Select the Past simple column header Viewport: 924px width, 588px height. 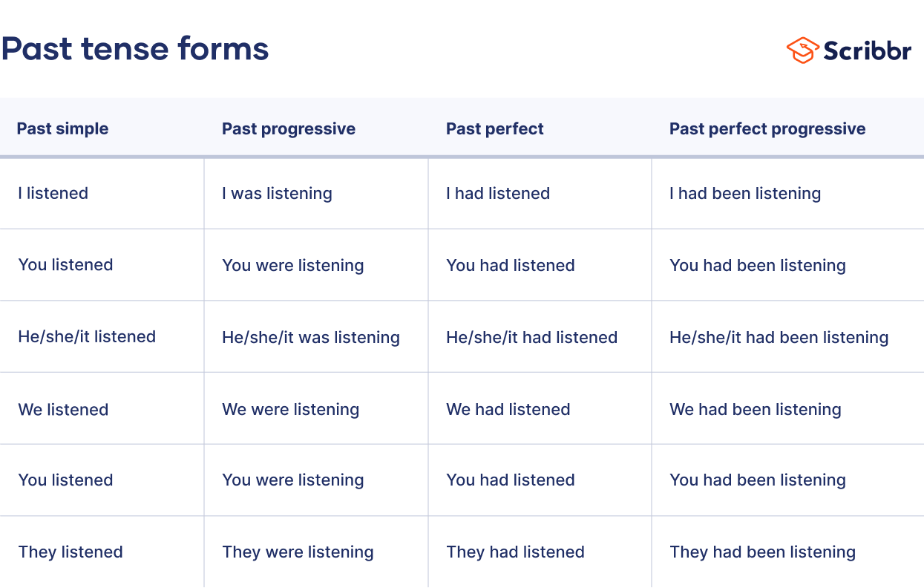(62, 128)
